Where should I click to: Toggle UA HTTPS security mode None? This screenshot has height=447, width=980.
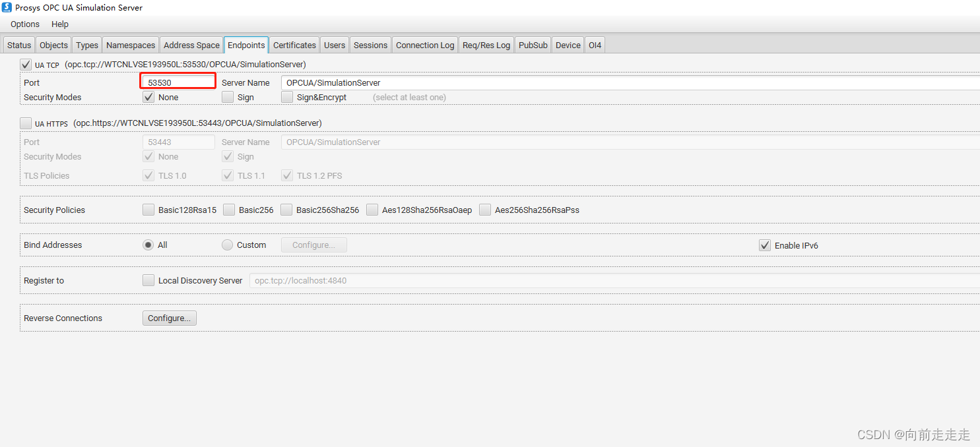click(x=148, y=157)
